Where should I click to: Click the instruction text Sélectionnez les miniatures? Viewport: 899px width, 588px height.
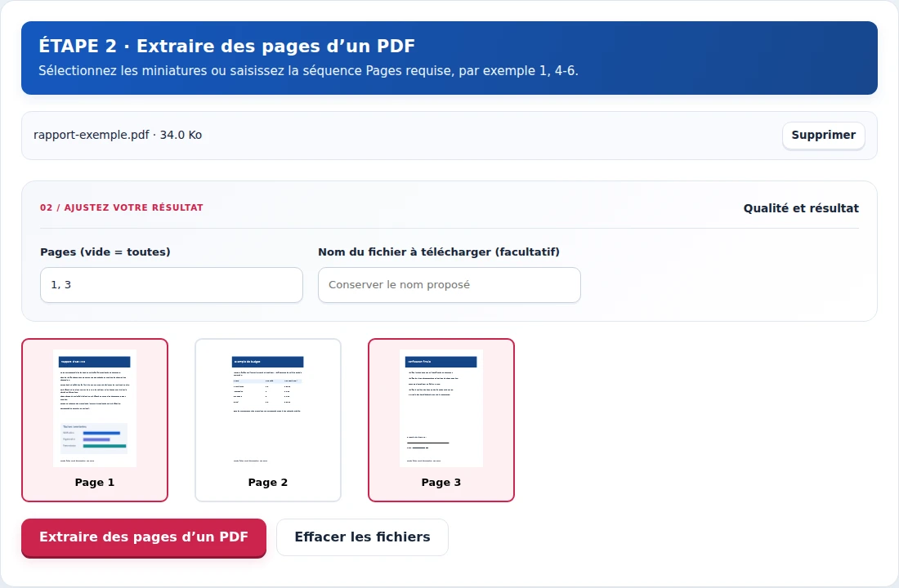click(x=308, y=71)
